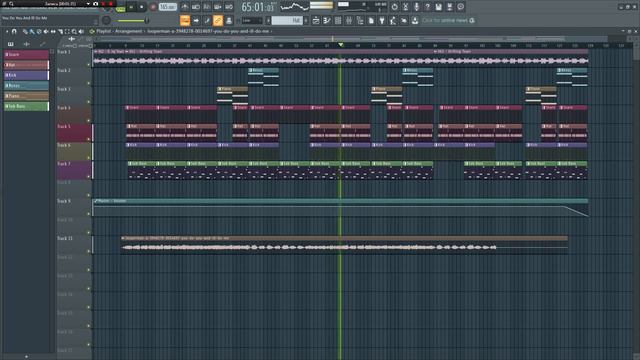Click the Stop button in the transport
Viewport: 640px width, 360px height.
click(x=142, y=7)
